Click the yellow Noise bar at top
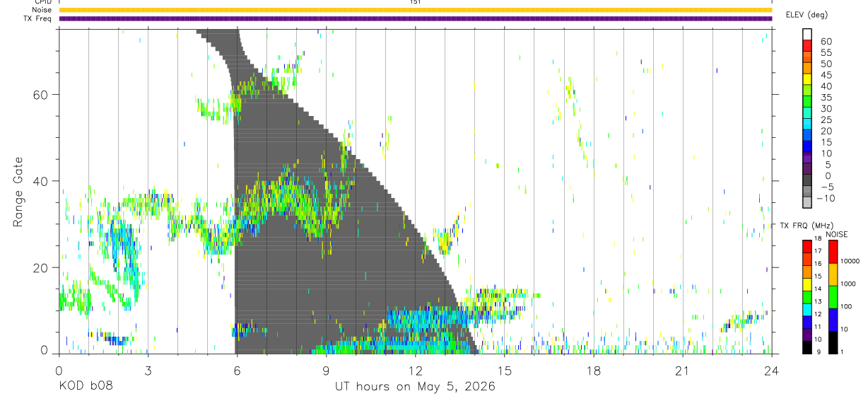868x401 pixels. point(416,10)
